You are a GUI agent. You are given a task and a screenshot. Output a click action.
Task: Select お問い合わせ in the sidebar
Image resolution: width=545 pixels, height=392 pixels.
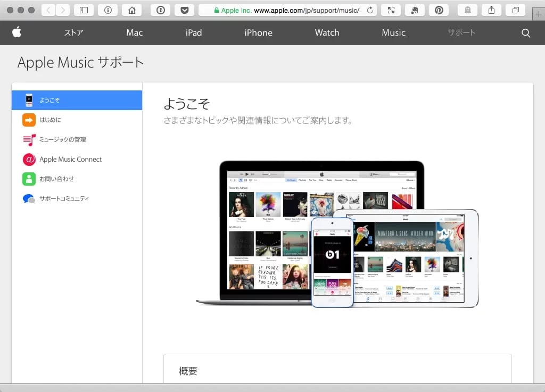(77, 179)
